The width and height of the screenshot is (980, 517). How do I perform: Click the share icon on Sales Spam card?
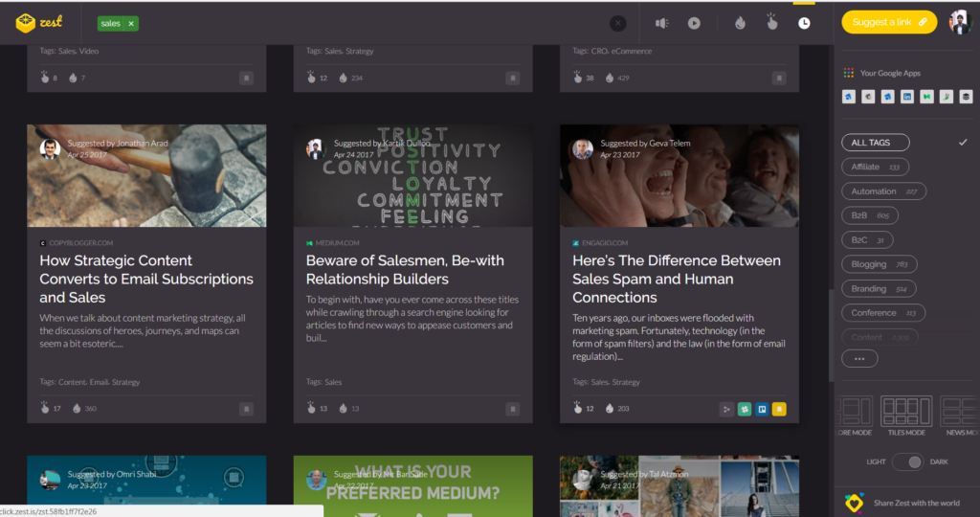coord(726,410)
